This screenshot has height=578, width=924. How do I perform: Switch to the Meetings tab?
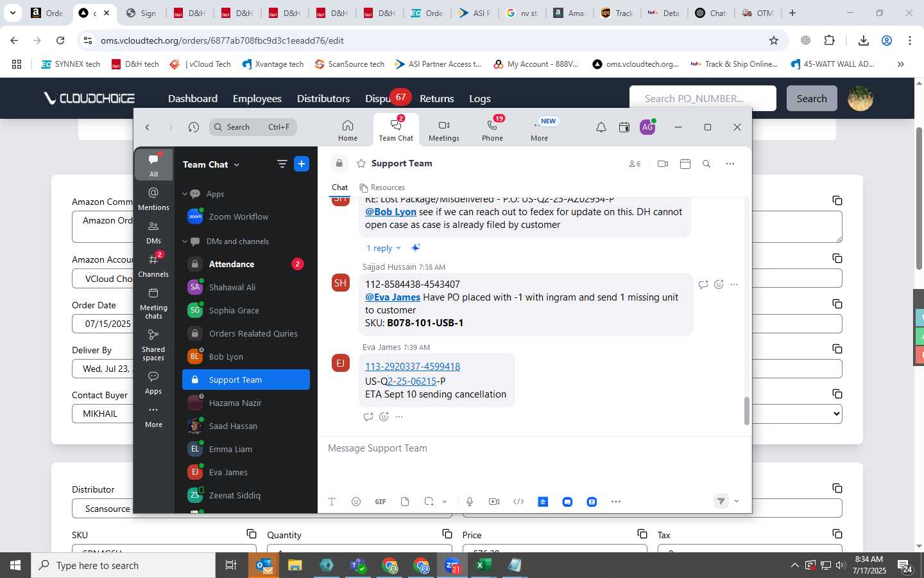[x=444, y=130]
